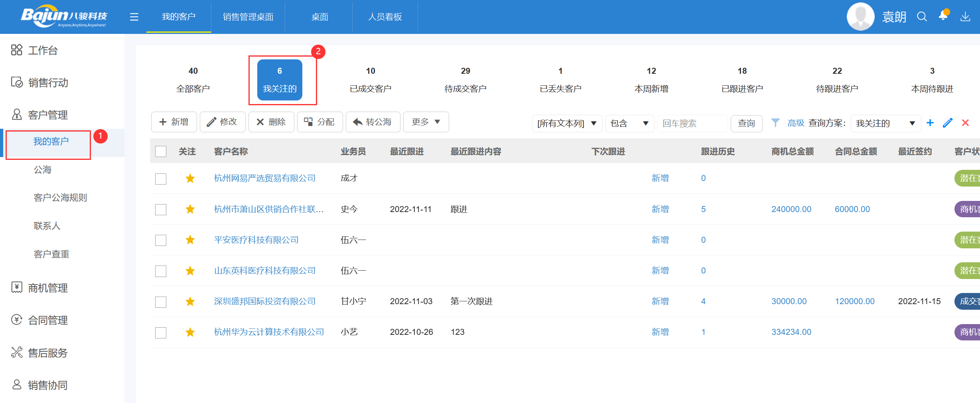Viewport: 980px width, 403px height.
Task: Open the search using the magnifier icon
Action: point(922,17)
